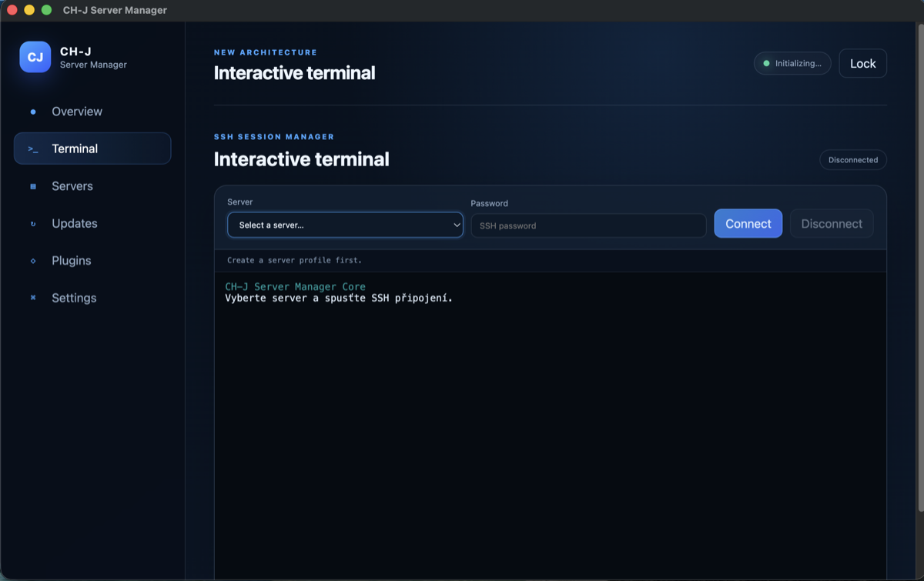Image resolution: width=924 pixels, height=581 pixels.
Task: Click the Overview dot icon in sidebar
Action: 32,112
